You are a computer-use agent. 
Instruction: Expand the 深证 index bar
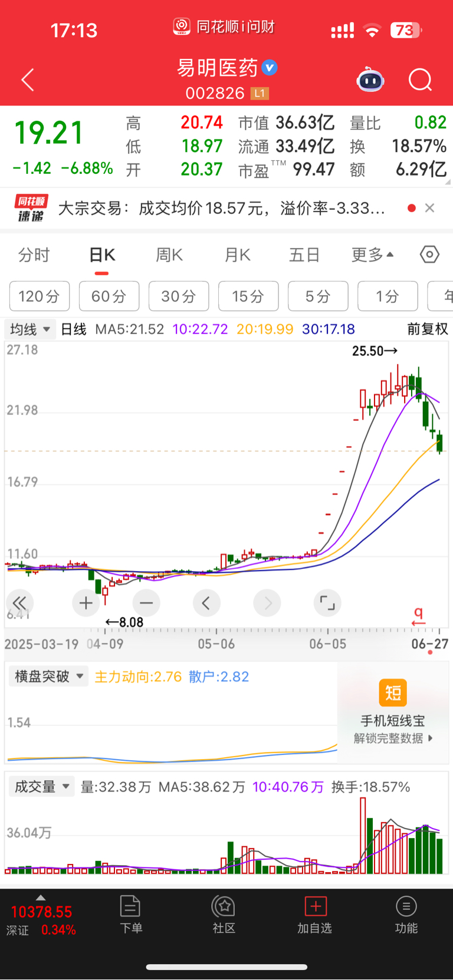tap(41, 916)
